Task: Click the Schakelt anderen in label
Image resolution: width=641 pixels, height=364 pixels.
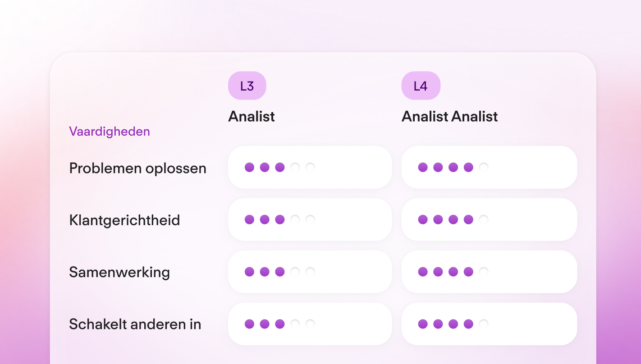Action: coord(134,324)
